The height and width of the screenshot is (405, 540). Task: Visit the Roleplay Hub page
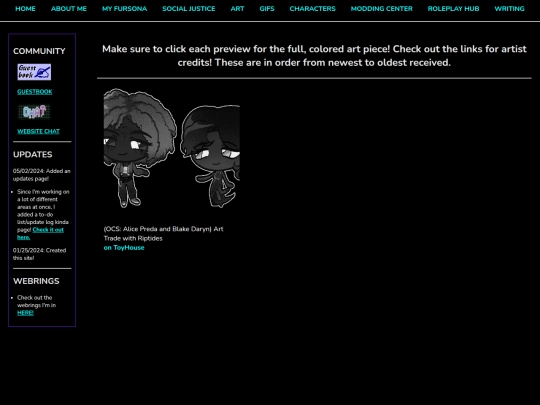[453, 9]
